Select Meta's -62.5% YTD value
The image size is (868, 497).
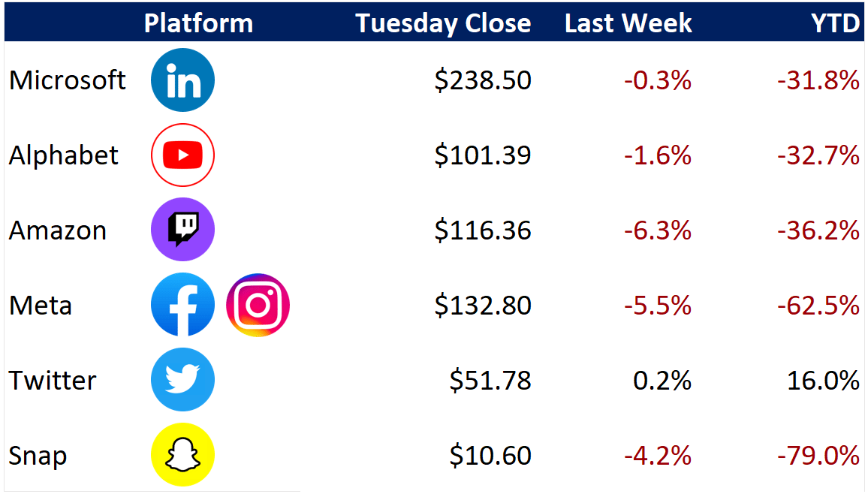818,306
